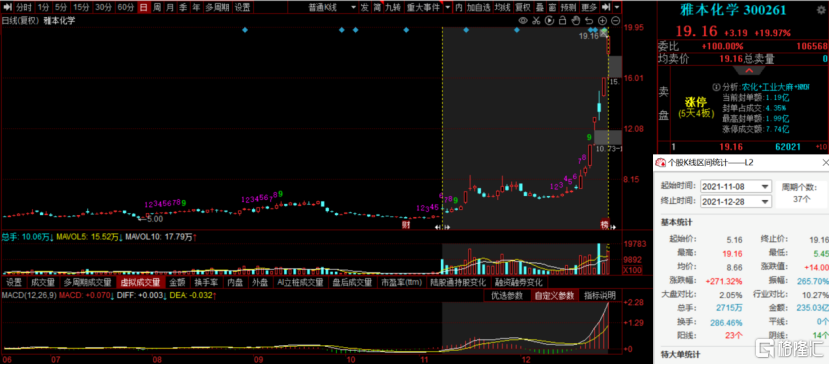830x365 pixels.
Task: Toggle the chart lock icon
Action: click(562, 21)
